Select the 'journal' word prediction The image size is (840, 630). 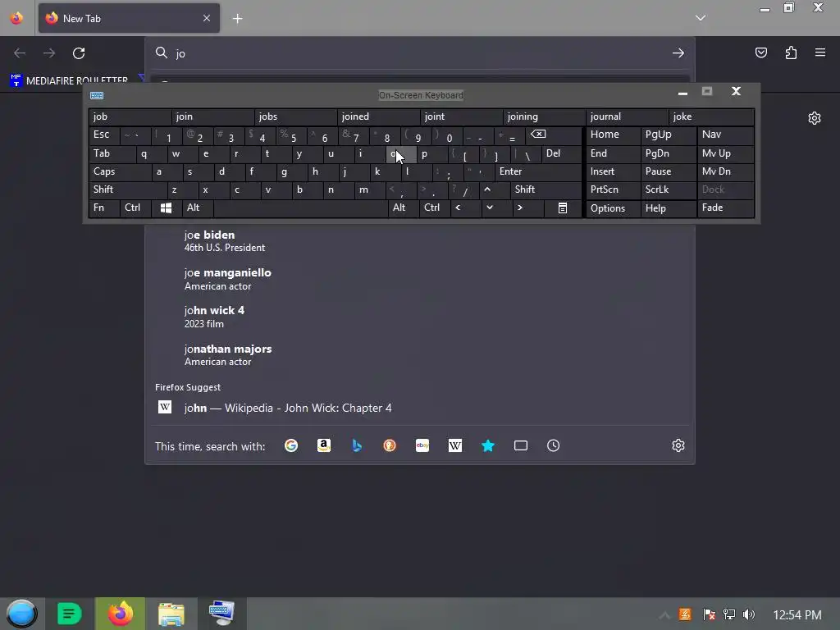[628, 116]
